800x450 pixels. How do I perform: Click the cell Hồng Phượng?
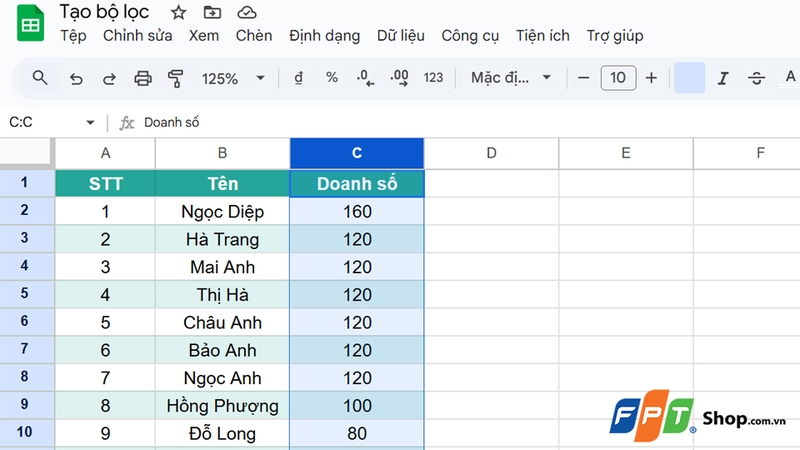point(222,406)
